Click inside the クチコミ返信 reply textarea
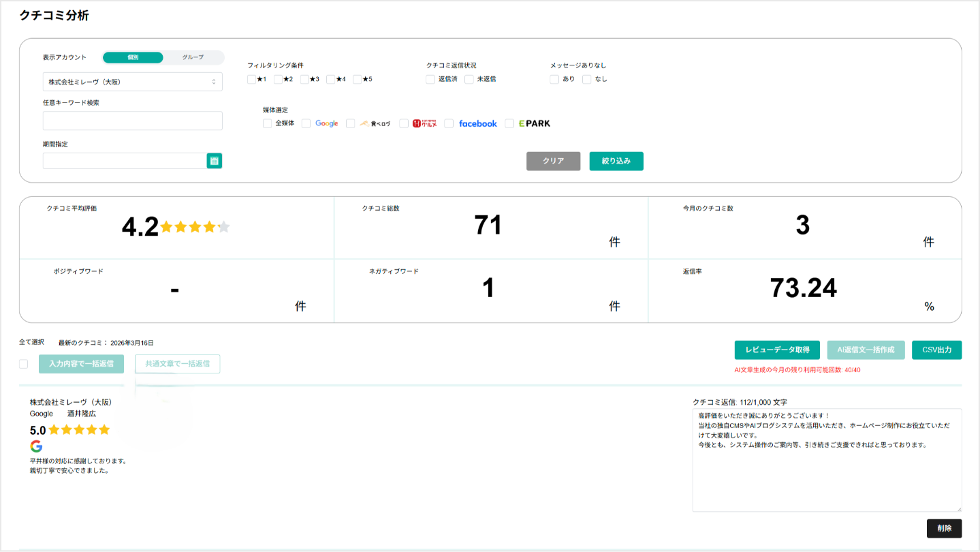Image resolution: width=980 pixels, height=552 pixels. pos(827,460)
